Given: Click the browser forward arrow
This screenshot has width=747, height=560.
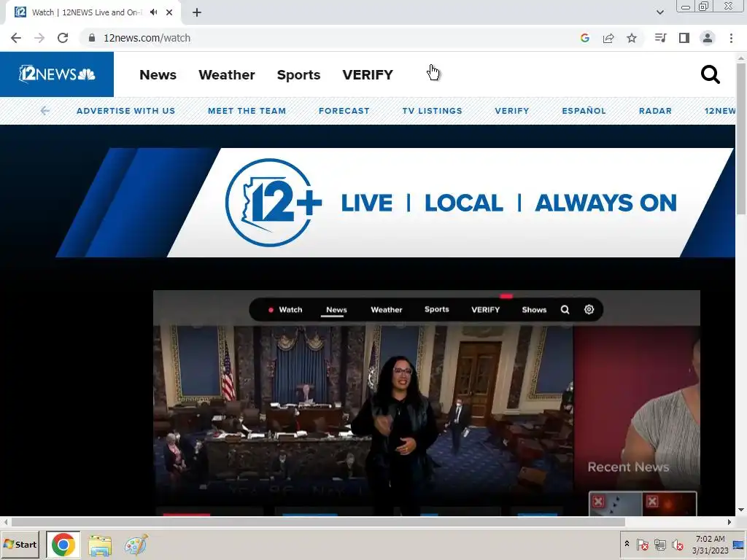Looking at the screenshot, I should coord(39,38).
